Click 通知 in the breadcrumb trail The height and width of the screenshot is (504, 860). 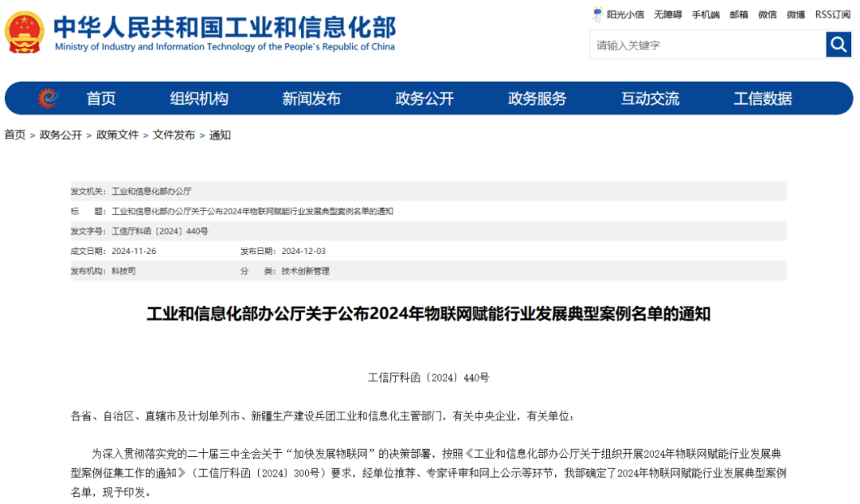coord(221,135)
